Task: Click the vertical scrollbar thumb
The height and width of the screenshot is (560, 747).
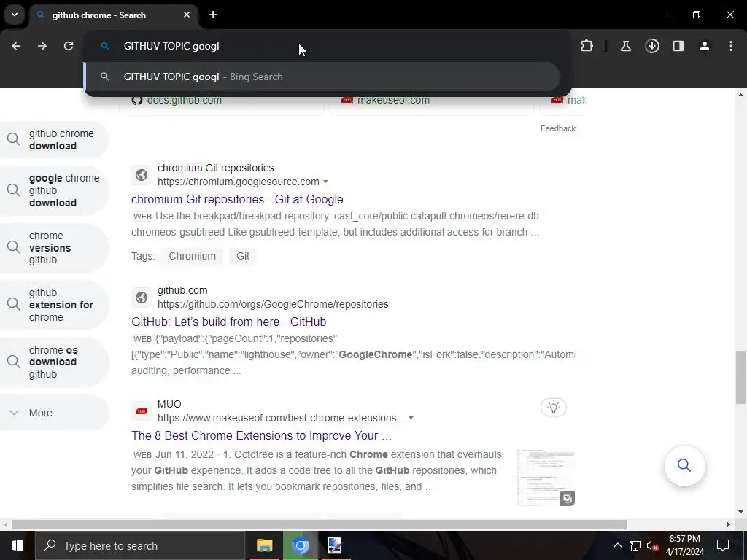Action: coord(740,378)
